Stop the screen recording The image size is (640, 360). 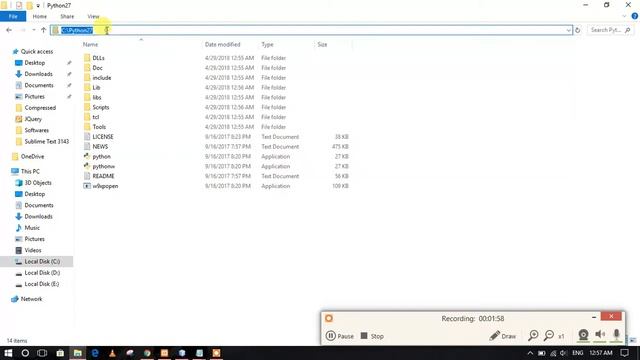click(x=372, y=336)
